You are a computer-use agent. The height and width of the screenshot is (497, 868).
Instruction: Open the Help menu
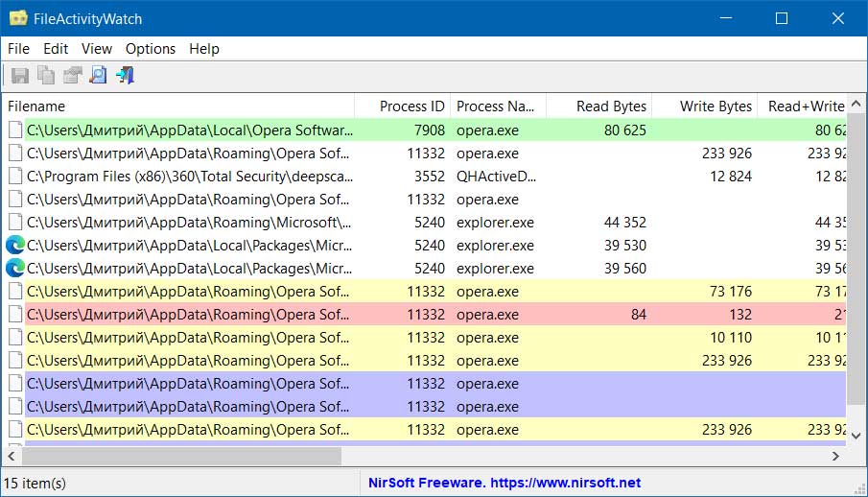[203, 49]
